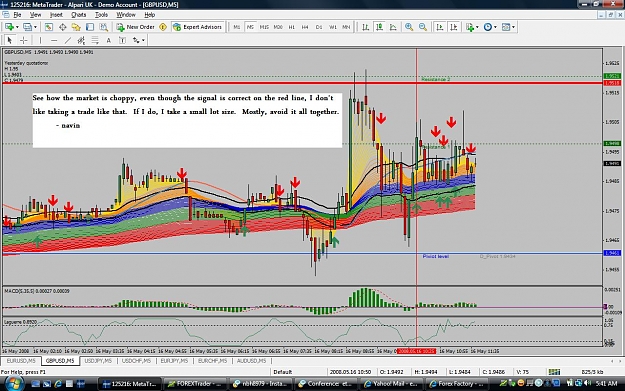Open the Windows Start orb
The width and height of the screenshot is (625, 391).
tap(13, 383)
